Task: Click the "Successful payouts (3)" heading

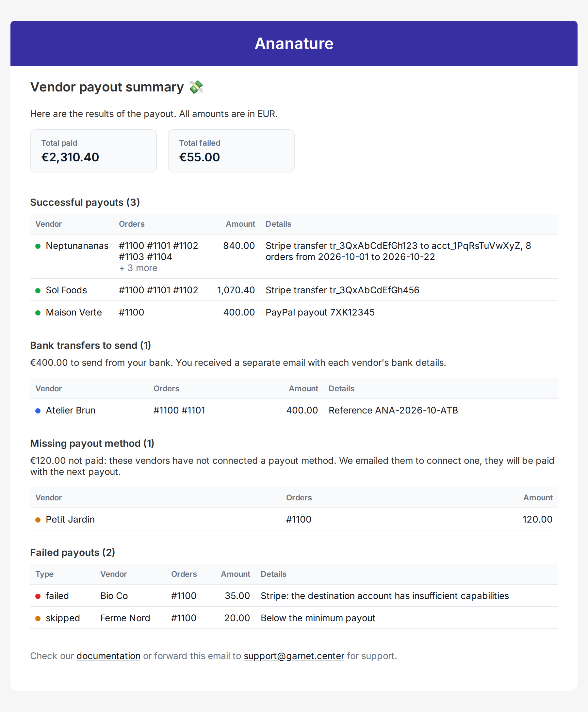Action: click(x=85, y=202)
